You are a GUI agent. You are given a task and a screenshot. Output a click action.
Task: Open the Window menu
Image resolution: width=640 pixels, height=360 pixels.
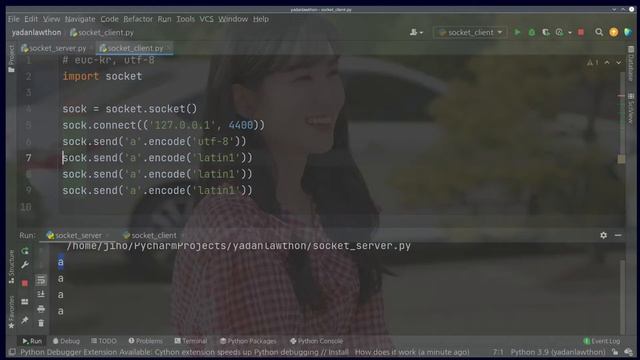pyautogui.click(x=233, y=19)
